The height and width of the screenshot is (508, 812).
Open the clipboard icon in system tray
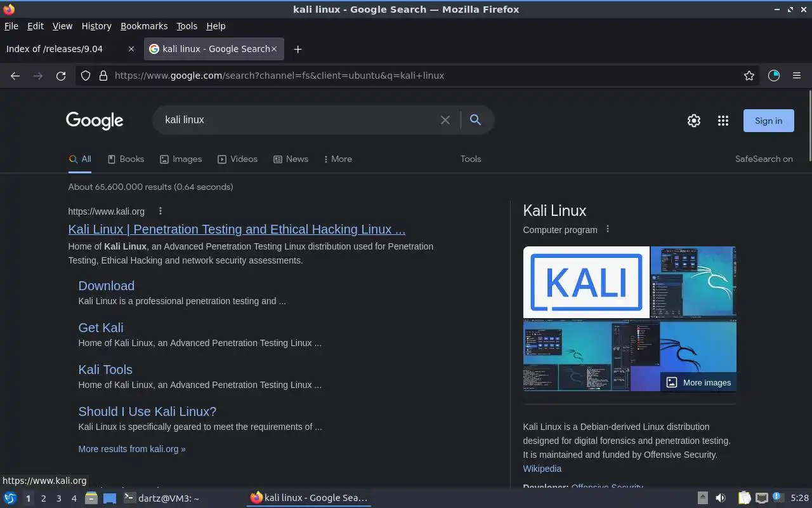click(x=744, y=498)
